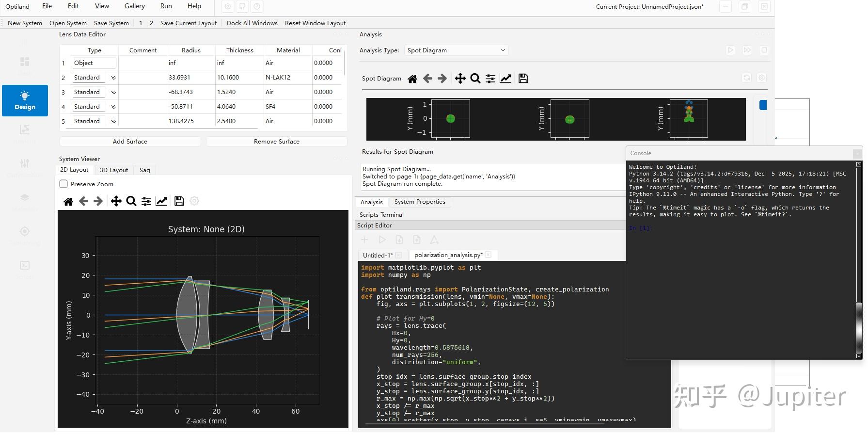The height and width of the screenshot is (435, 868).
Task: Click the Remove Surface button
Action: [x=276, y=142]
